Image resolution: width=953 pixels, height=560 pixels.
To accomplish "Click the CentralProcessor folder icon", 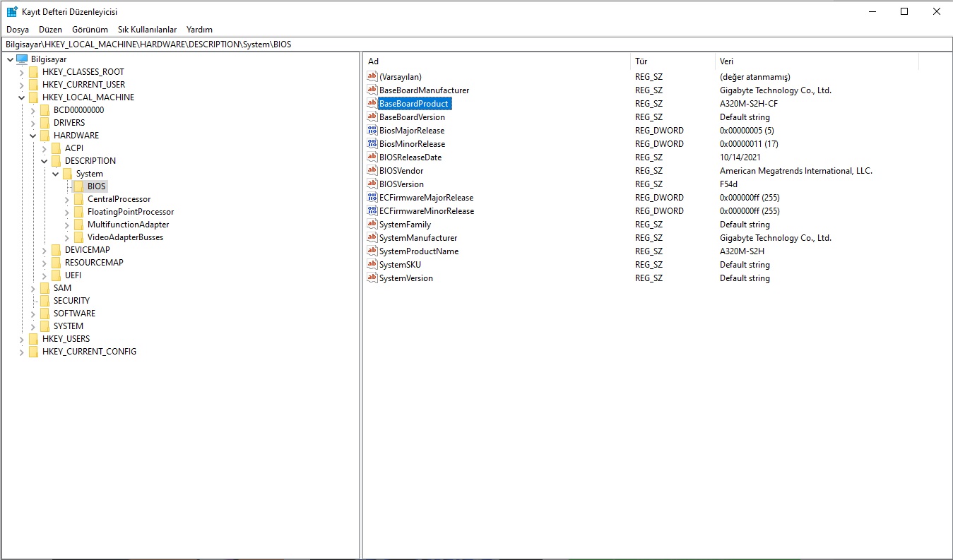I will pos(78,199).
